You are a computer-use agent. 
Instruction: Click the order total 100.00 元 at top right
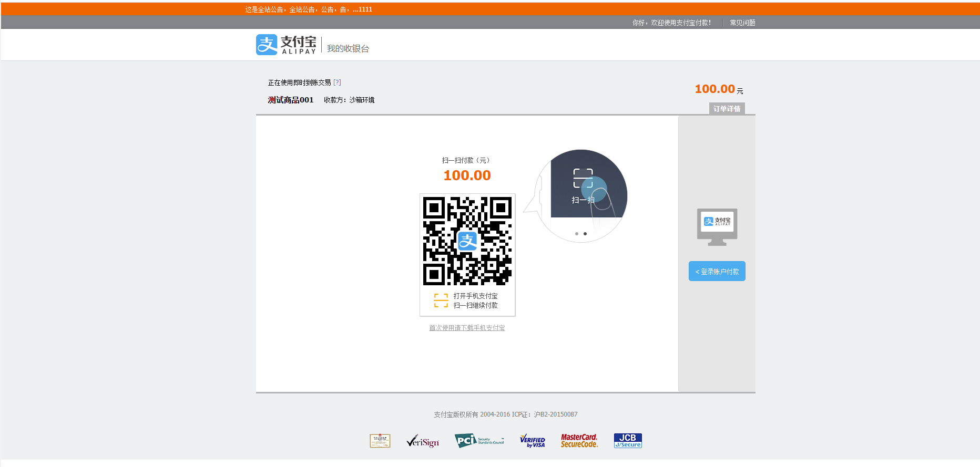tap(719, 89)
